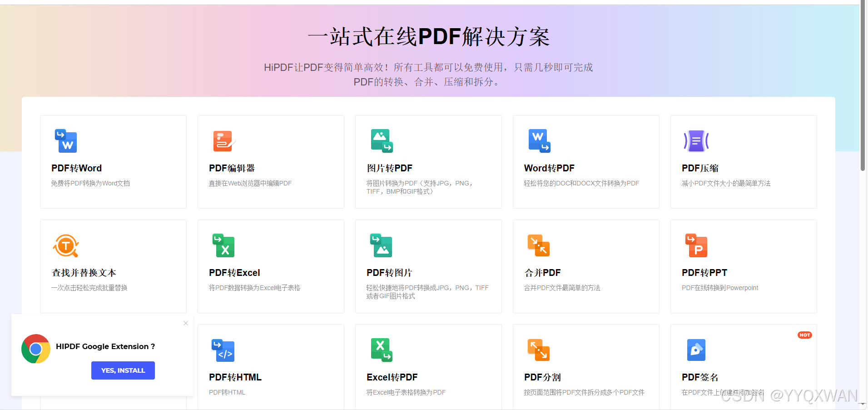Click description PDF在线转换到Powerpoint
Screen dimensions: 868x410
[x=720, y=288]
